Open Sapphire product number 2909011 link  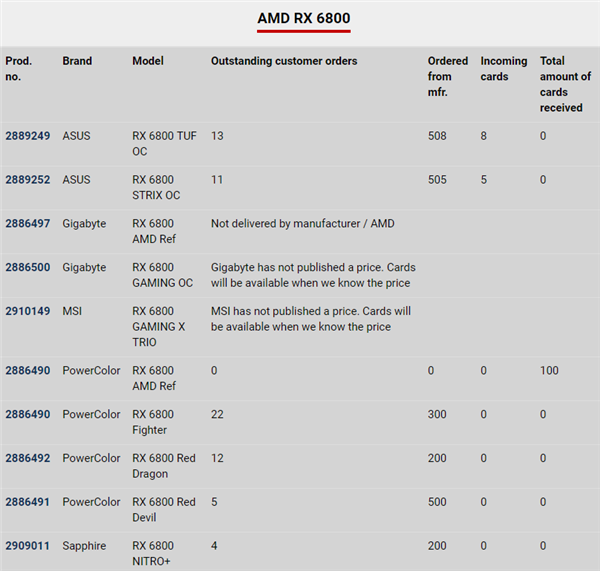[28, 546]
